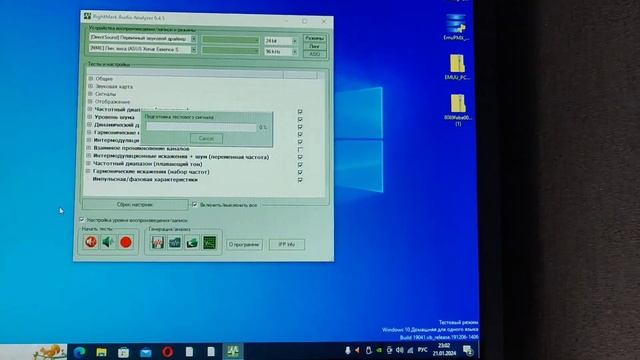
Task: Open the EmuPMX desktop shortcut icon
Action: (456, 27)
